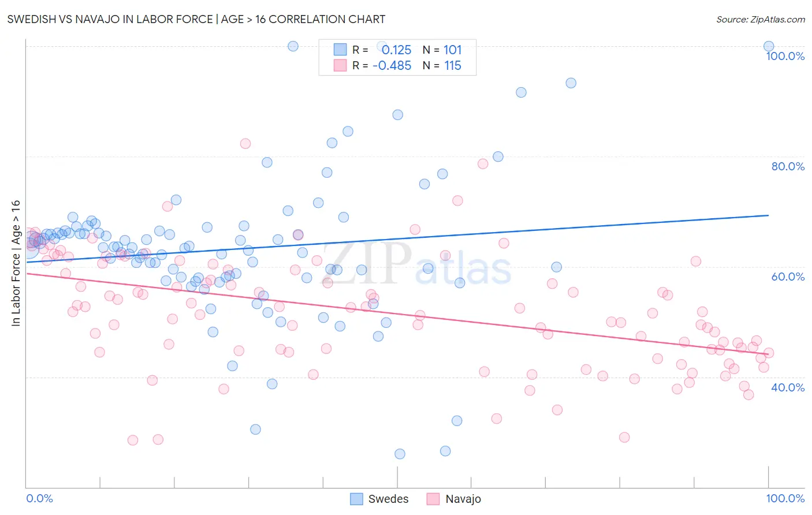Open the ZipAtlas.com source link
Screen dimensions: 812x515
[761, 19]
